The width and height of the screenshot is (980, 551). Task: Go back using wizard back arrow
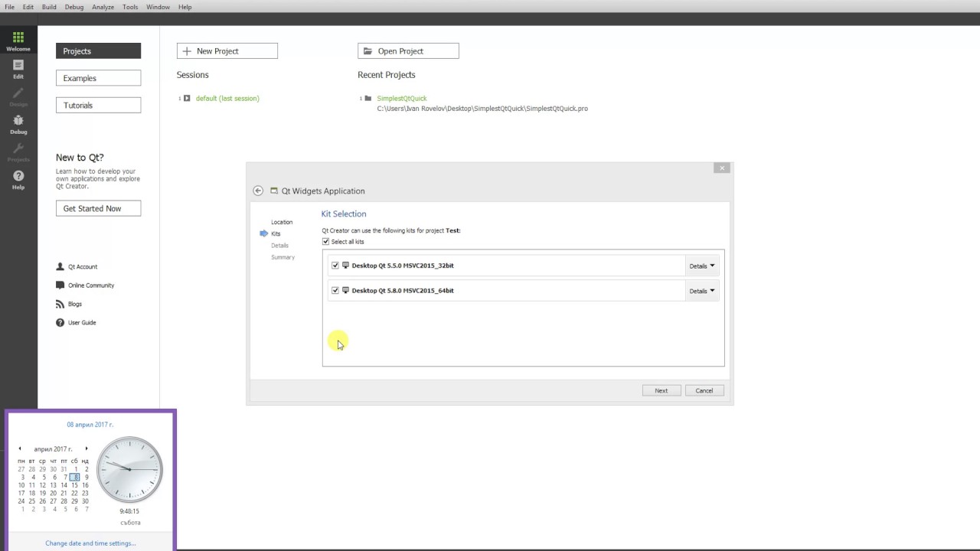258,191
